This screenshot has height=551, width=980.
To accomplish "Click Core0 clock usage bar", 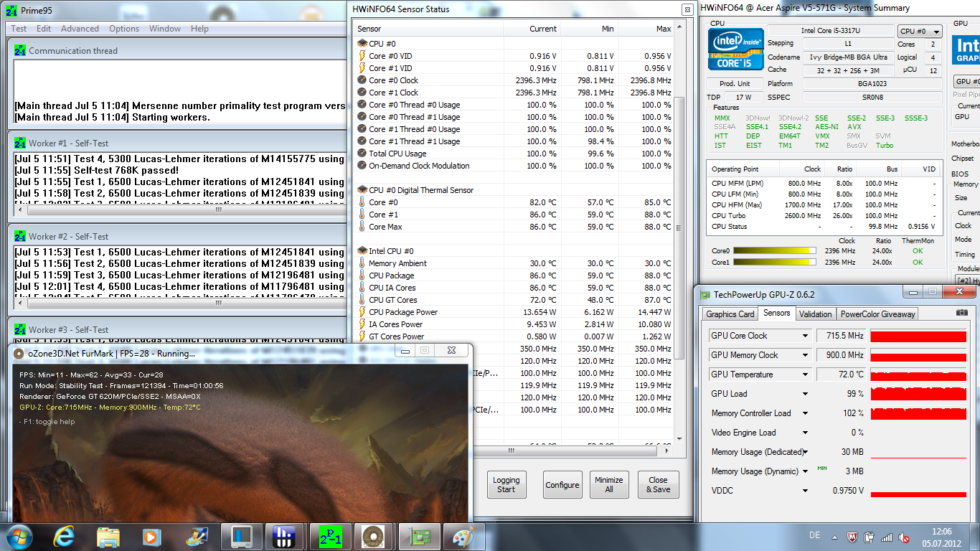I will click(775, 251).
